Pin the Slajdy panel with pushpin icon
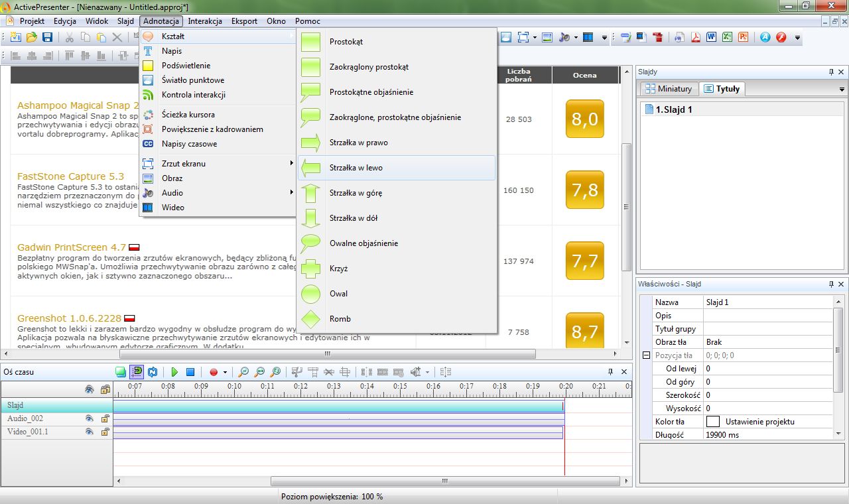 point(831,72)
